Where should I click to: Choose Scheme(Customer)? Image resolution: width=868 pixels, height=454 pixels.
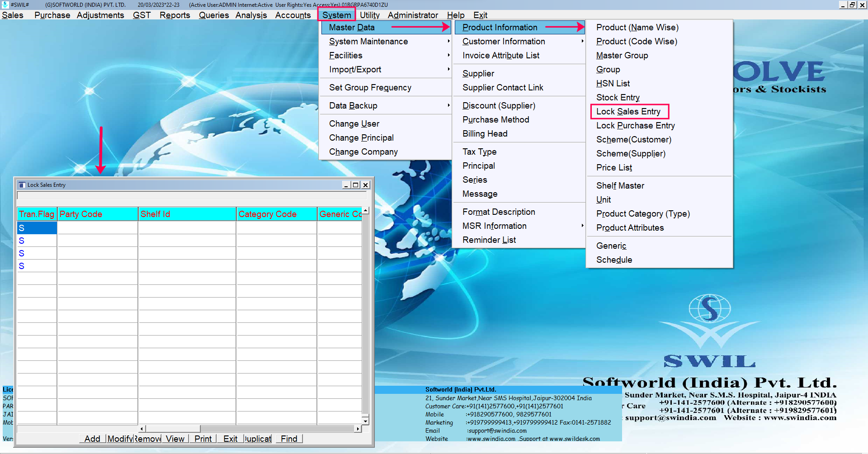[x=659, y=139]
